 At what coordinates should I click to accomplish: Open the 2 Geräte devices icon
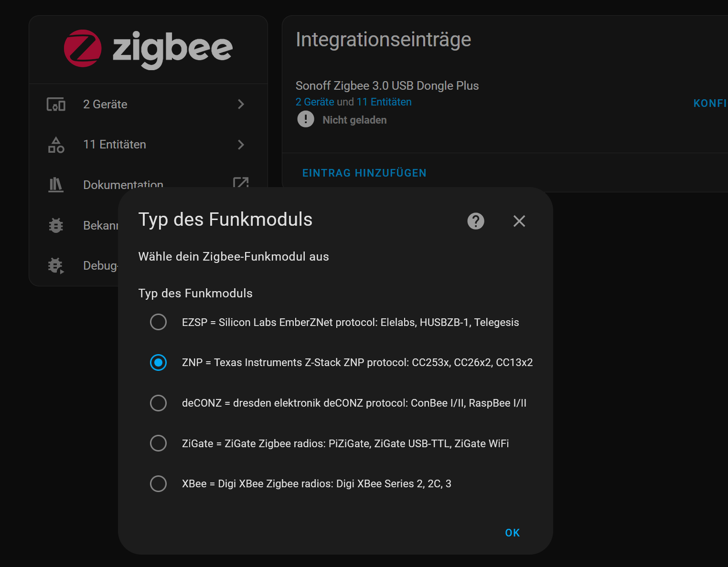(x=56, y=104)
